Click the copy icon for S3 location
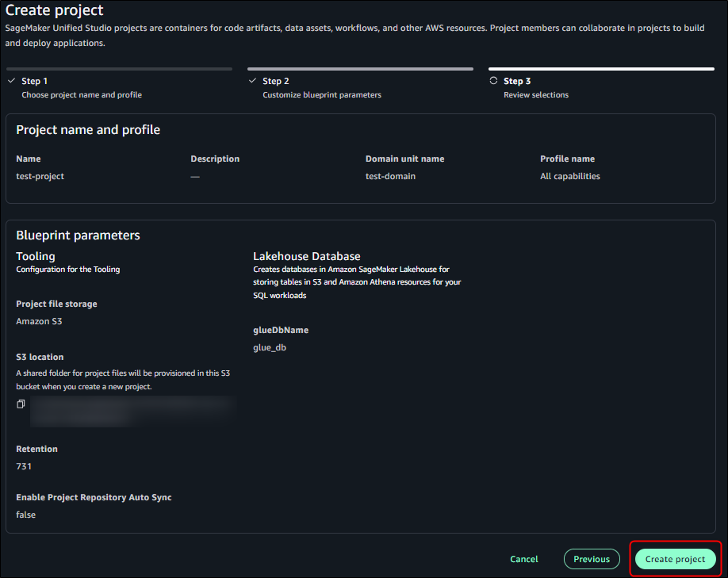 (x=21, y=404)
